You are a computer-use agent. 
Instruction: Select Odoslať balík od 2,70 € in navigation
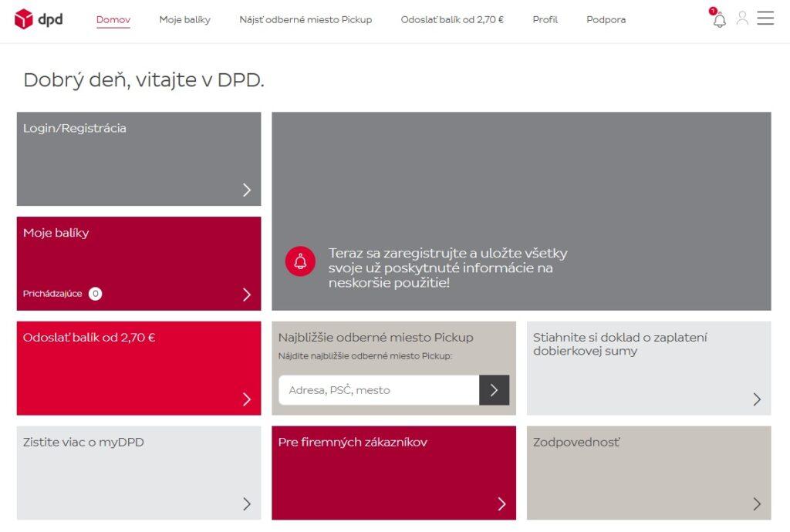tap(452, 19)
